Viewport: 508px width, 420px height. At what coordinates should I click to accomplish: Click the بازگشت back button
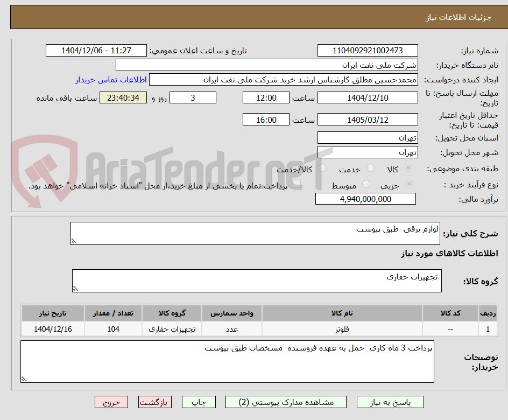(x=154, y=402)
